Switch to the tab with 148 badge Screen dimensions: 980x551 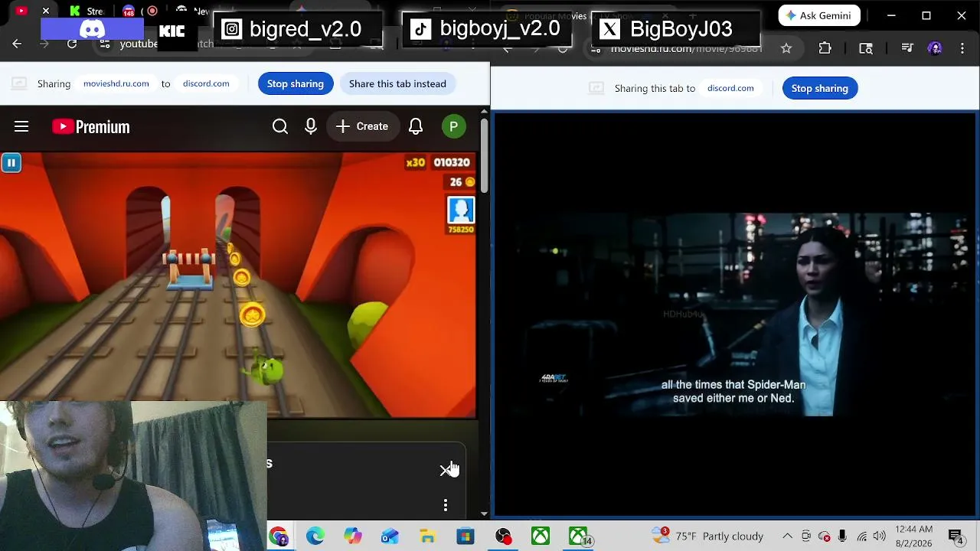coord(129,11)
